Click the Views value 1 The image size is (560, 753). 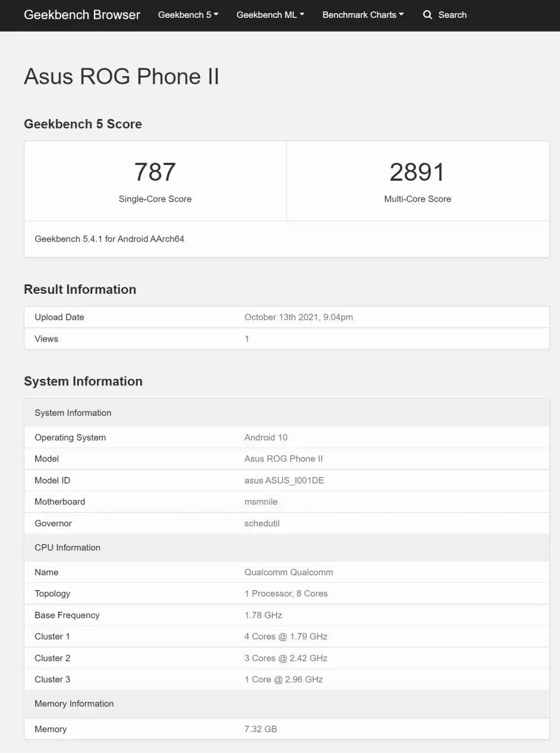[247, 339]
